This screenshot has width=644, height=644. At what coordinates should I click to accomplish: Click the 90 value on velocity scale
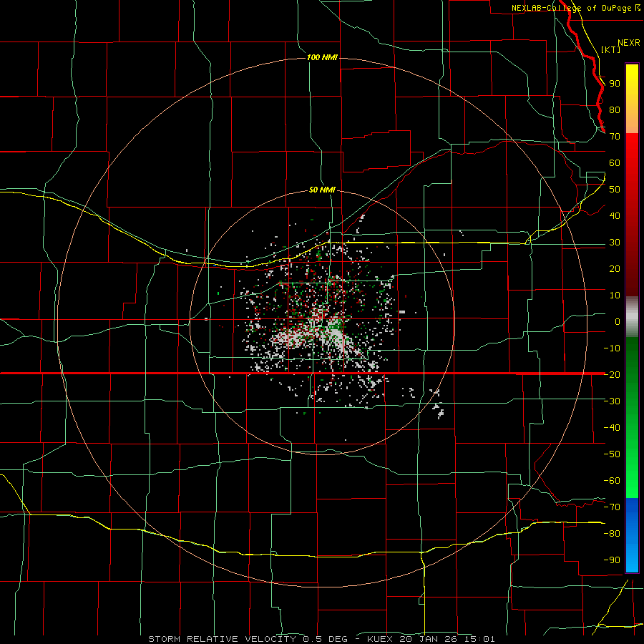(615, 84)
